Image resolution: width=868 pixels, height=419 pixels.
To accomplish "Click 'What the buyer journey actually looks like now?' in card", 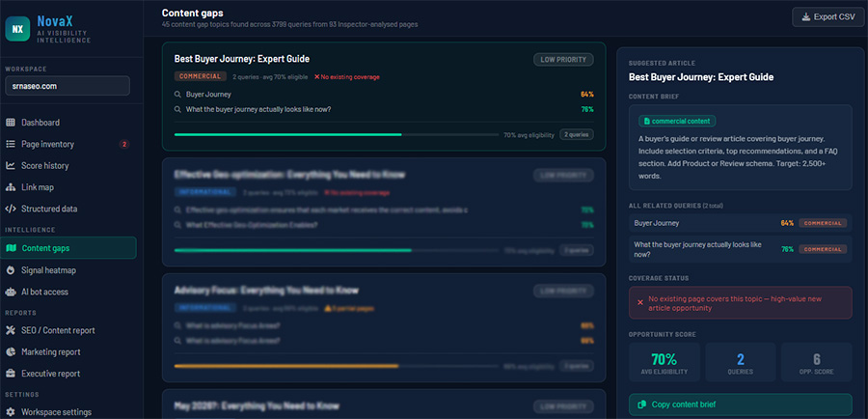I will tap(384, 109).
